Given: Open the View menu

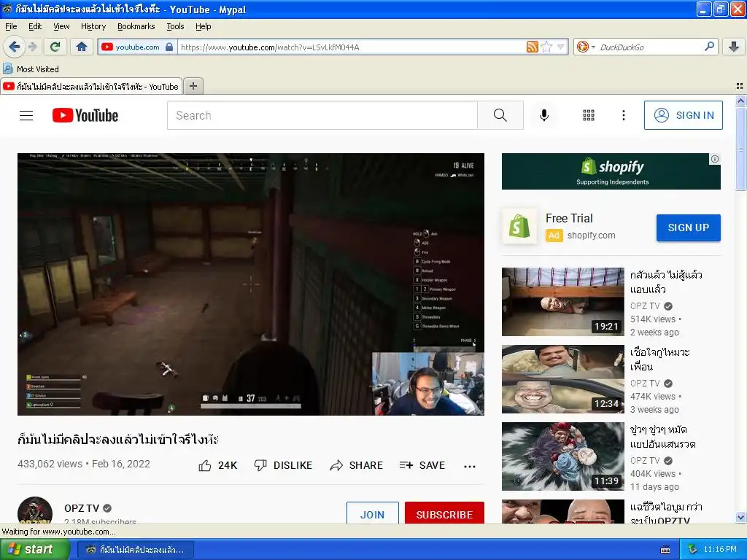Looking at the screenshot, I should (61, 26).
